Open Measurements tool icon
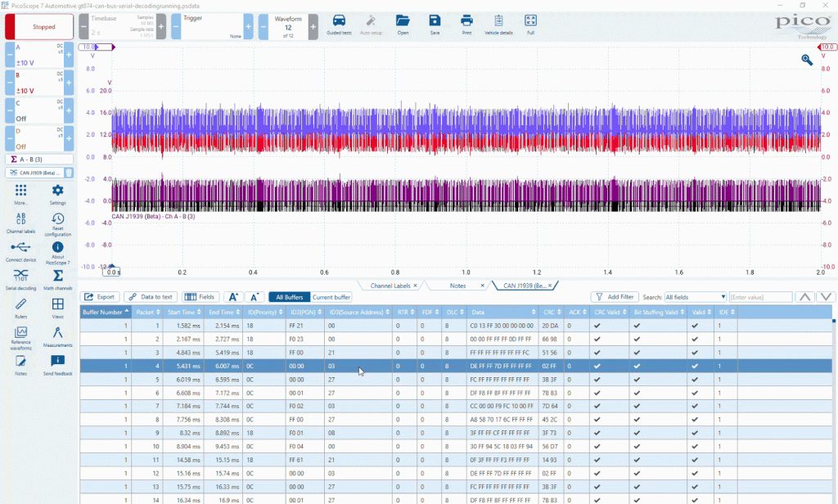Screen dimensions: 838x504 coord(58,332)
